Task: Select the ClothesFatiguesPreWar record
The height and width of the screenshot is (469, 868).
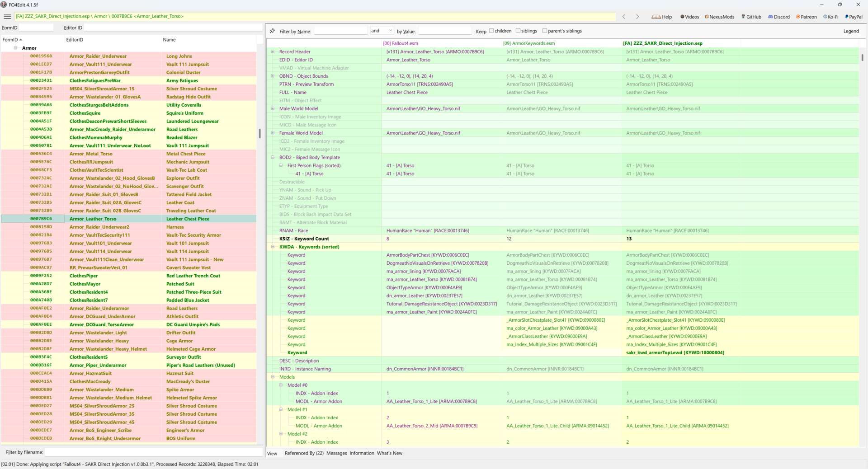Action: coord(128,80)
